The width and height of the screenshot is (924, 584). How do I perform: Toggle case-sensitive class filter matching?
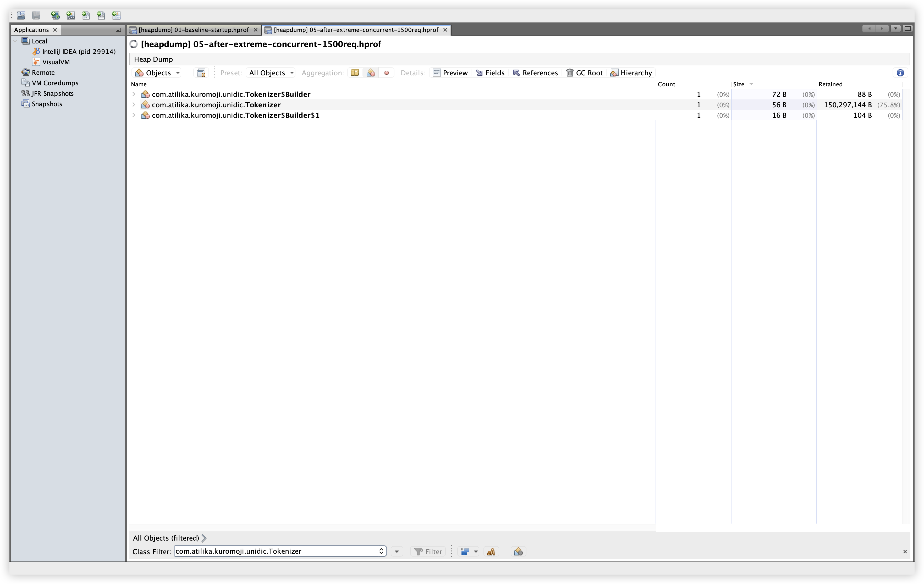click(491, 551)
